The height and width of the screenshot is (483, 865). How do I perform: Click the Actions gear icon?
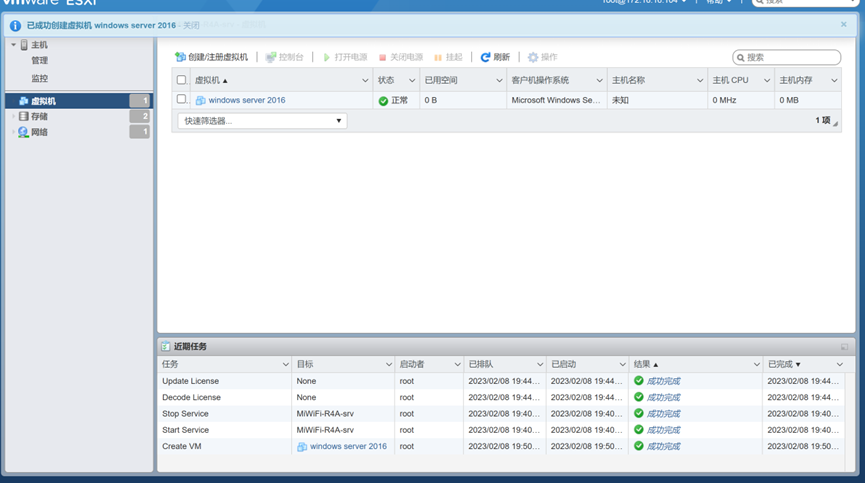point(533,57)
